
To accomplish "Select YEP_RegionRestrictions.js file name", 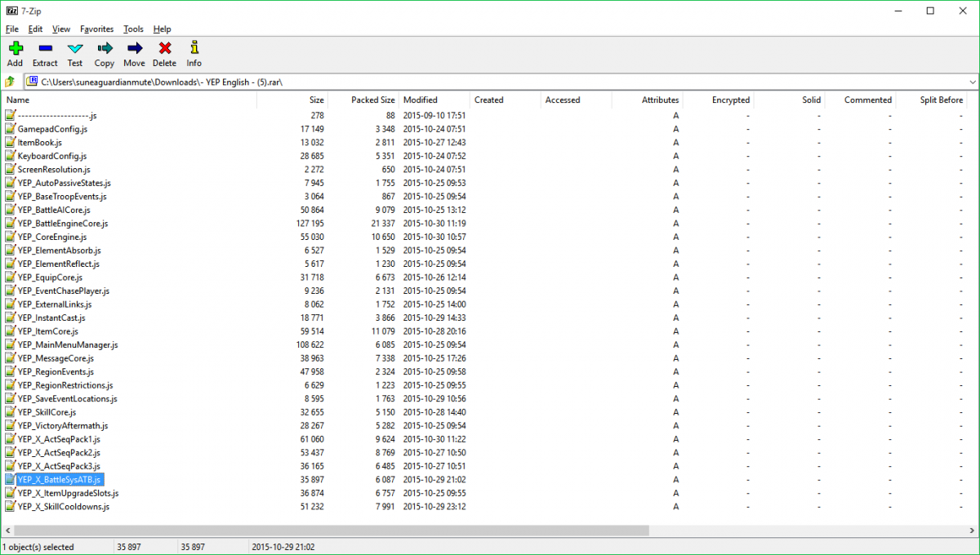I will coord(65,384).
